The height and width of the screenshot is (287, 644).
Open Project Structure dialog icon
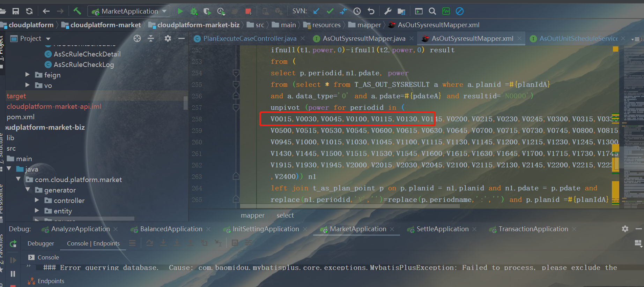click(401, 11)
